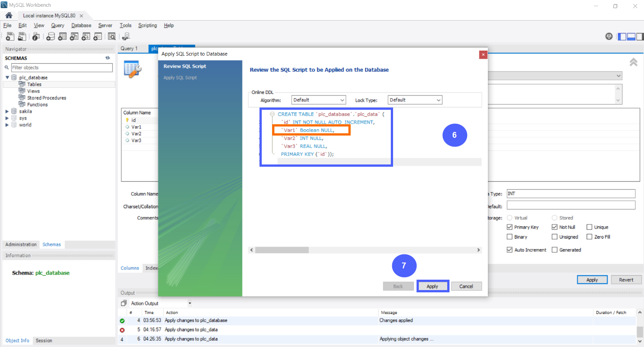Click Apply in the SQL script dialog
Viewport: 644px width, 347px height.
432,286
